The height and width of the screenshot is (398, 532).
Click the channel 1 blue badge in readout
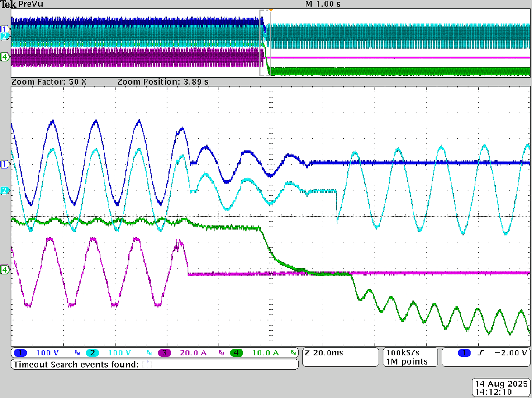click(21, 353)
